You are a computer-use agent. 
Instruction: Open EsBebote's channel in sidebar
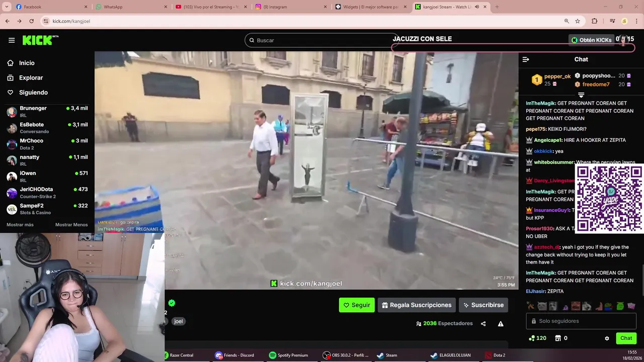[47, 128]
